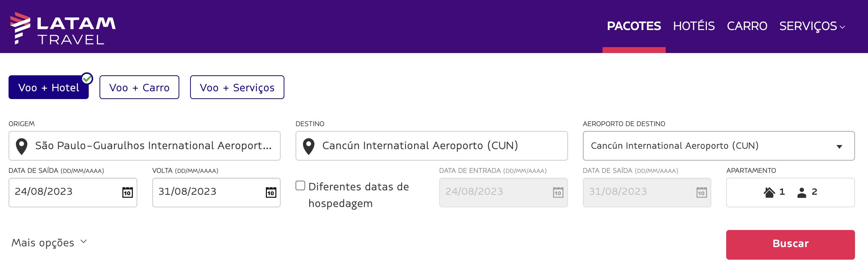The image size is (868, 276).
Task: Switch to the Hotéis tab
Action: 694,26
